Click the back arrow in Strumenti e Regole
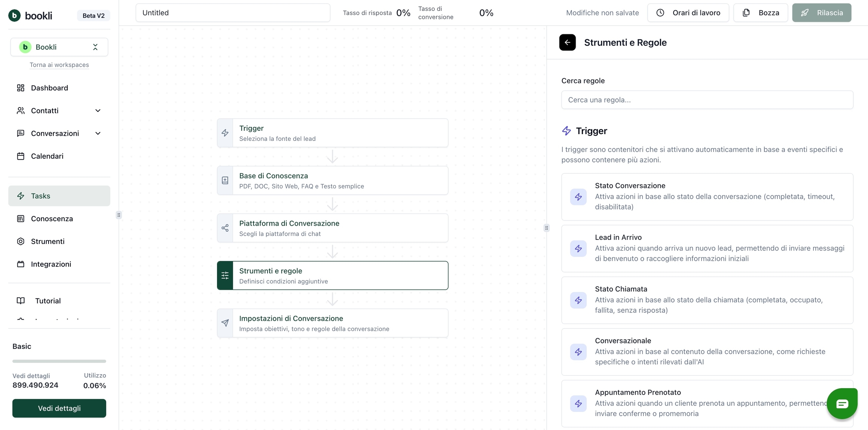Image resolution: width=868 pixels, height=430 pixels. click(x=567, y=43)
